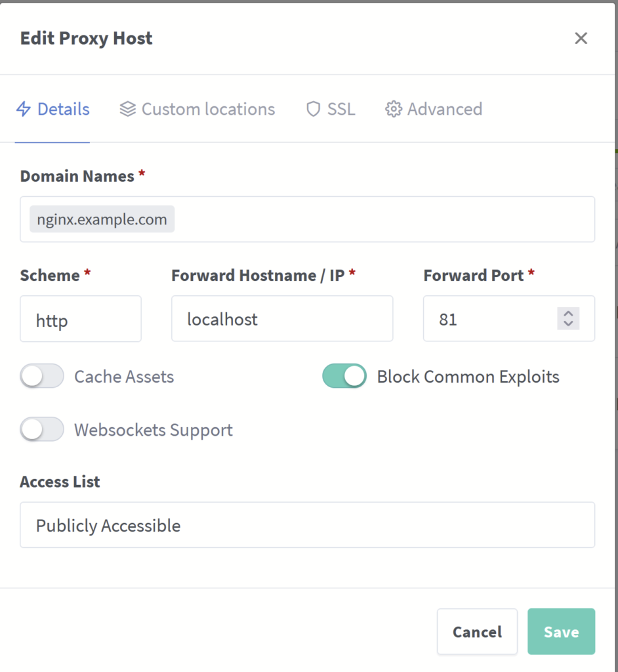The image size is (618, 672).
Task: Click the gear icon for Advanced
Action: click(x=393, y=109)
